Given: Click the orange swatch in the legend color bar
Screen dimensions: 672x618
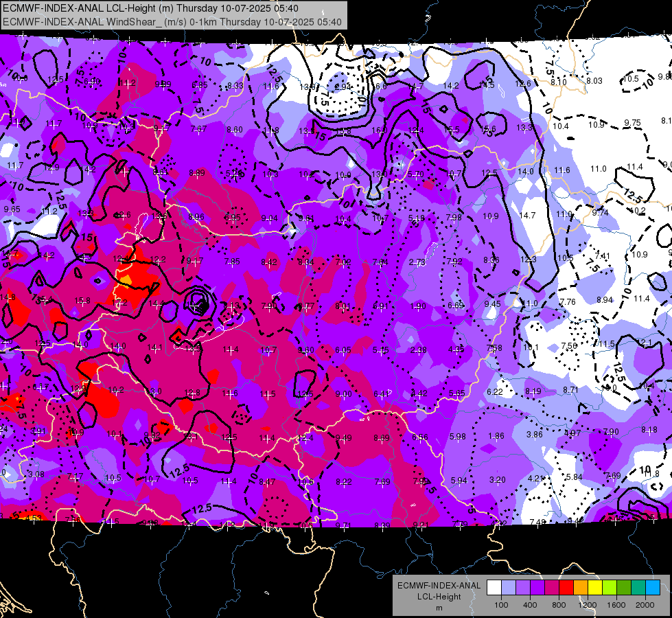Looking at the screenshot, I should [581, 588].
